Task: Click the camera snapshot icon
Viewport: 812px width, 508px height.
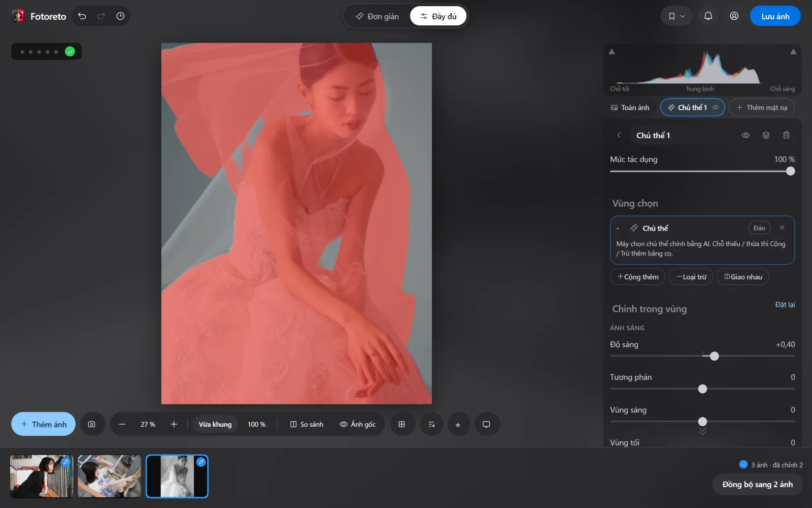Action: pos(92,424)
